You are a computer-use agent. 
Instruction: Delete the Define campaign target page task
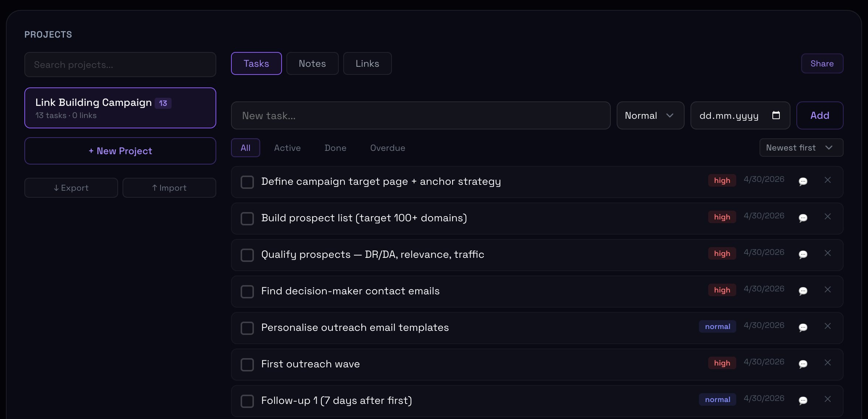[828, 180]
